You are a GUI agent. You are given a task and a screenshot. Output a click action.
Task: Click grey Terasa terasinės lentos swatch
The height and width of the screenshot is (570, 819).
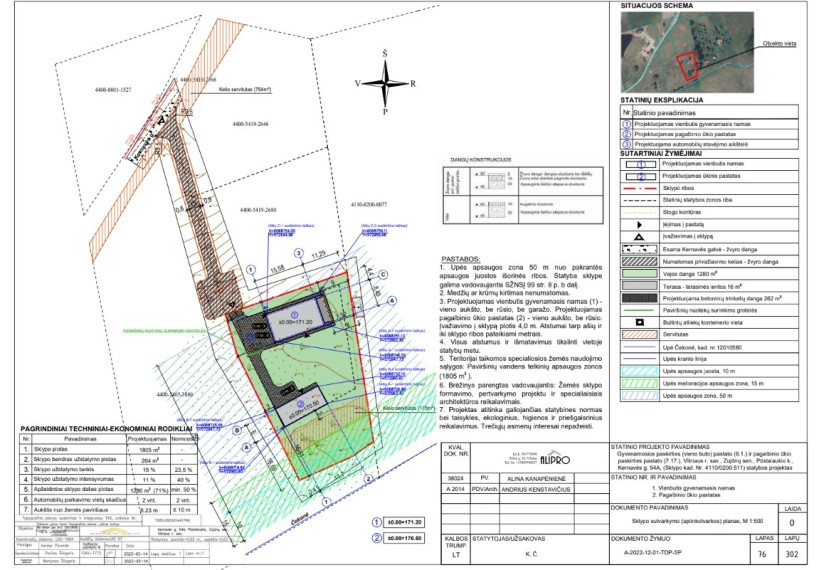click(639, 286)
